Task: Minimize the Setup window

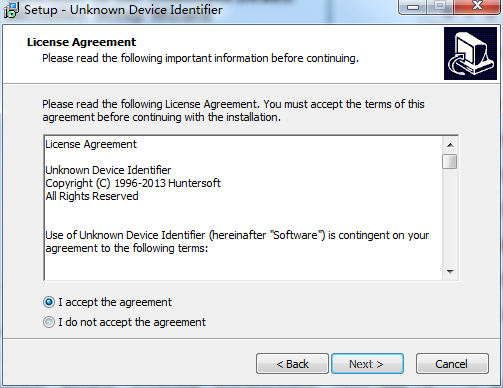Action: coord(413,7)
